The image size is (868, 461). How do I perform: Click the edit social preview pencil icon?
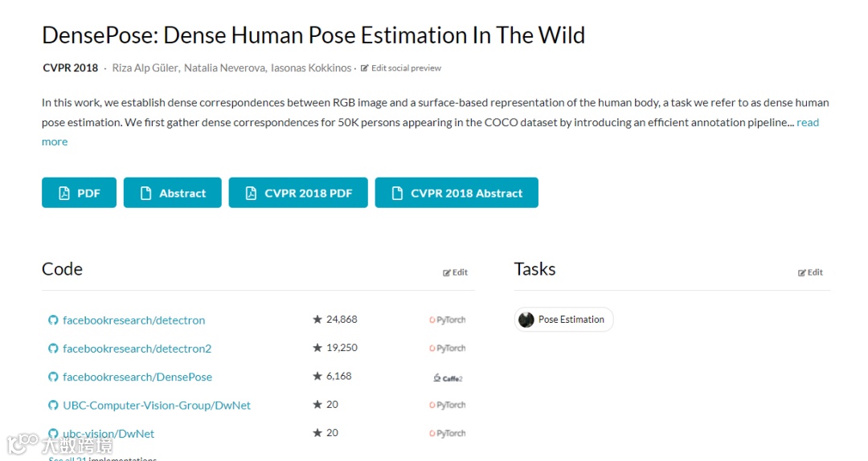(x=365, y=68)
